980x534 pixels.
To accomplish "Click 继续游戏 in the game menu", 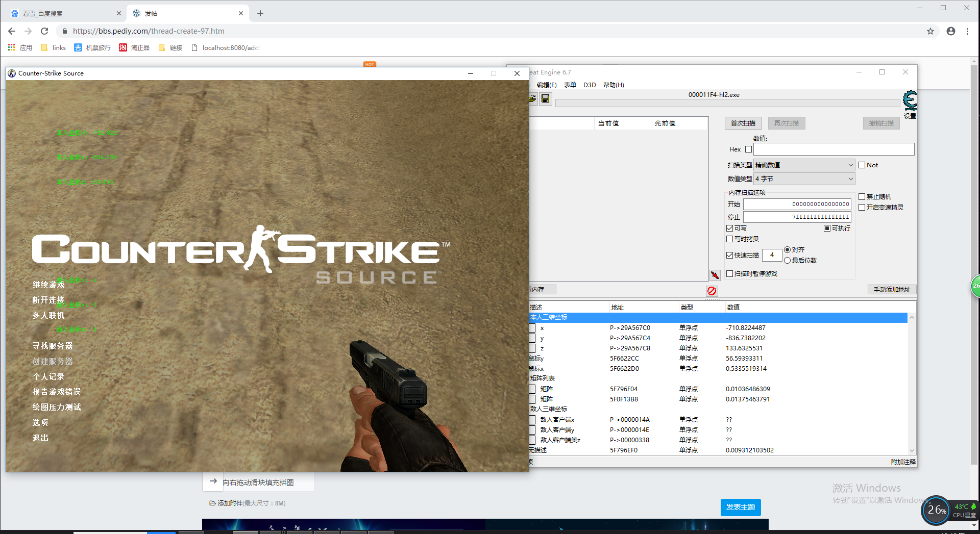I will [48, 285].
